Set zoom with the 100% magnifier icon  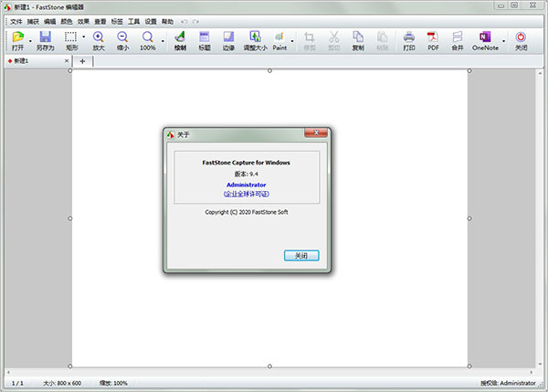147,37
